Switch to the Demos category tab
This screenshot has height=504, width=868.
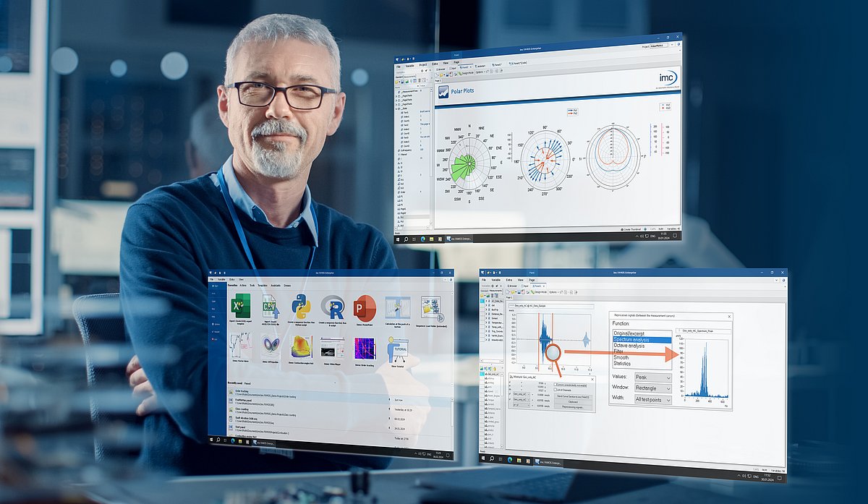[x=288, y=285]
